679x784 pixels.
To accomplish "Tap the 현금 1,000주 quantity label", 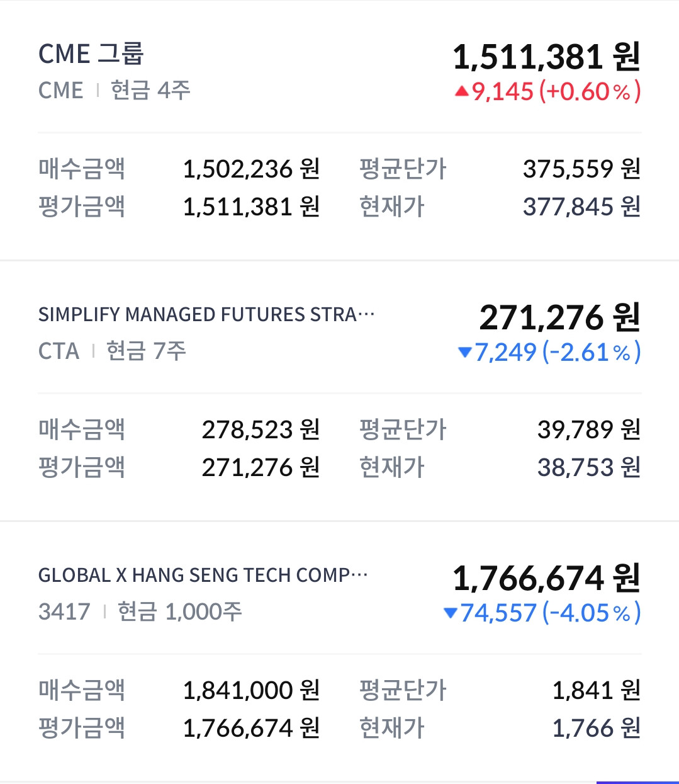I will click(x=180, y=611).
